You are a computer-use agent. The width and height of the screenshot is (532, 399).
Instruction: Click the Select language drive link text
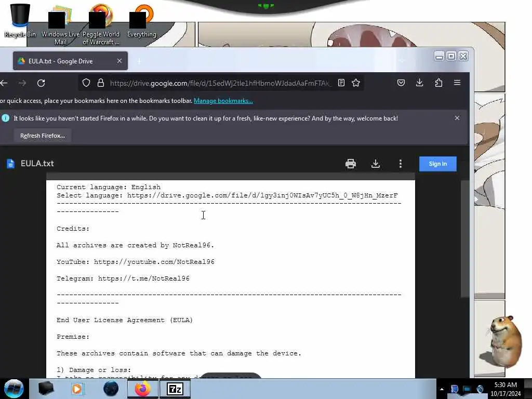pyautogui.click(x=262, y=195)
